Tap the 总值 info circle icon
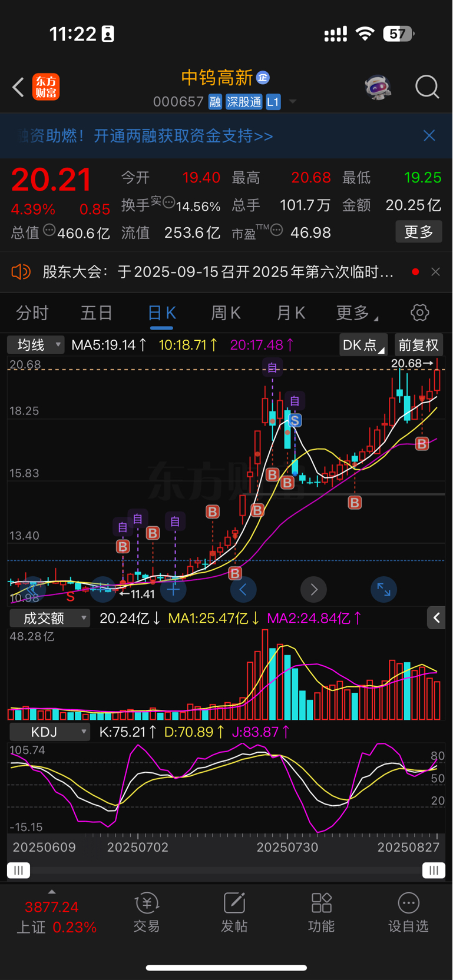The width and height of the screenshot is (453, 980). [49, 231]
